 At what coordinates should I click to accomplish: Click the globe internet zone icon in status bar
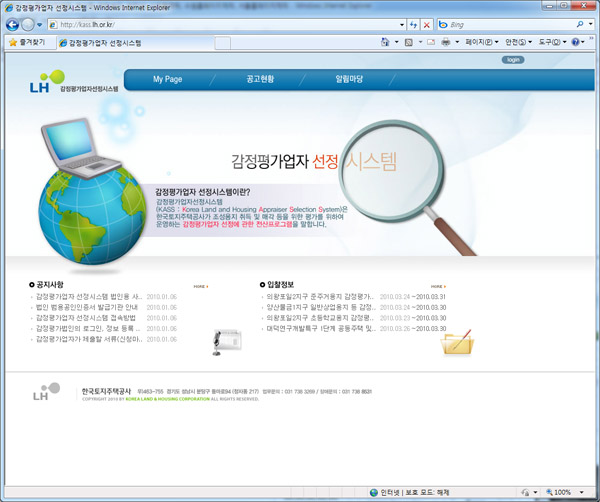pos(374,492)
